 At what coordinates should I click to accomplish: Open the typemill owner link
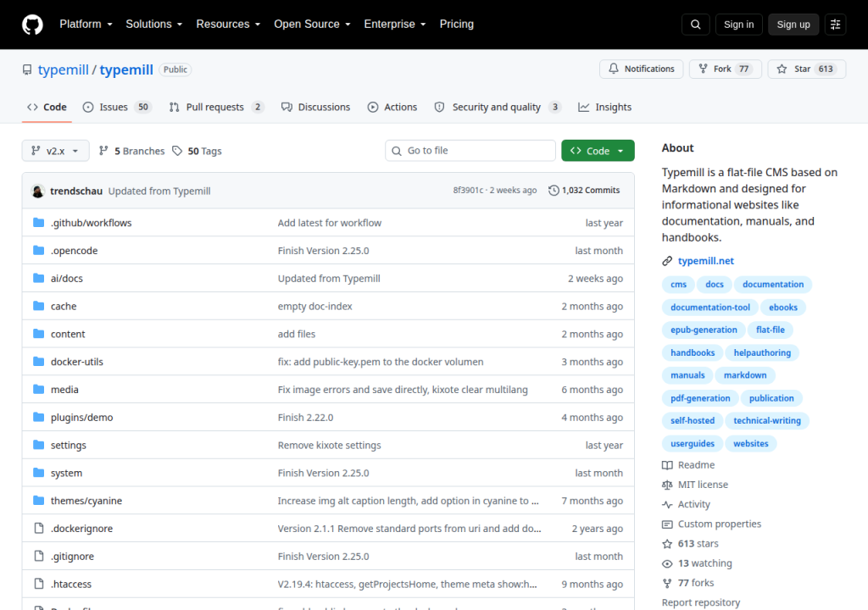(63, 69)
